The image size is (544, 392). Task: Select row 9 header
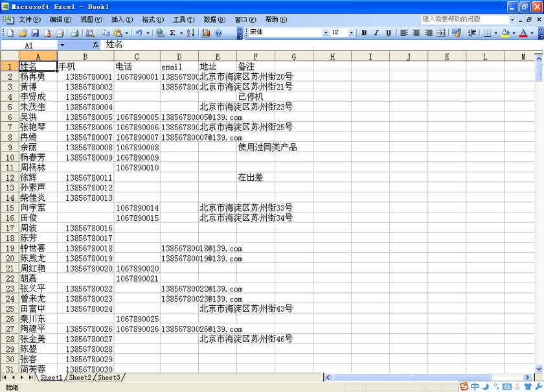pyautogui.click(x=10, y=147)
